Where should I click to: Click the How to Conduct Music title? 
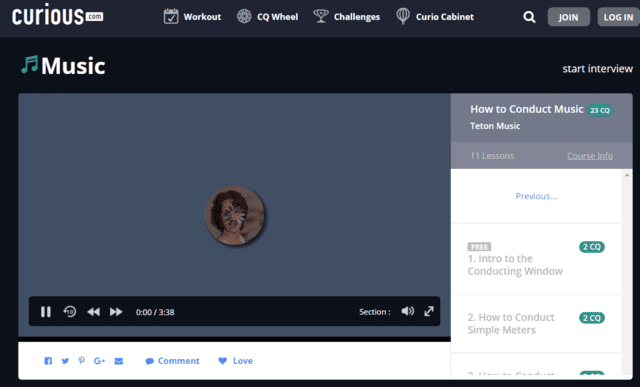527,109
